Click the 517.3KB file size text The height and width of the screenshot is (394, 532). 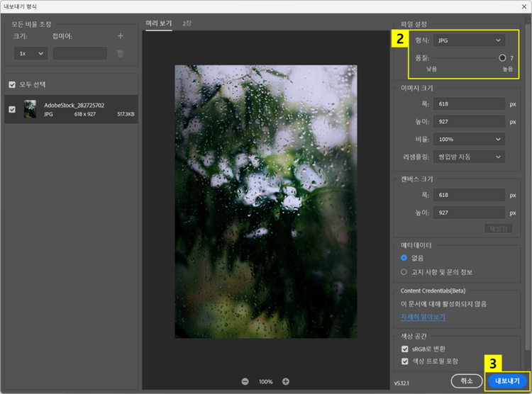pyautogui.click(x=126, y=114)
